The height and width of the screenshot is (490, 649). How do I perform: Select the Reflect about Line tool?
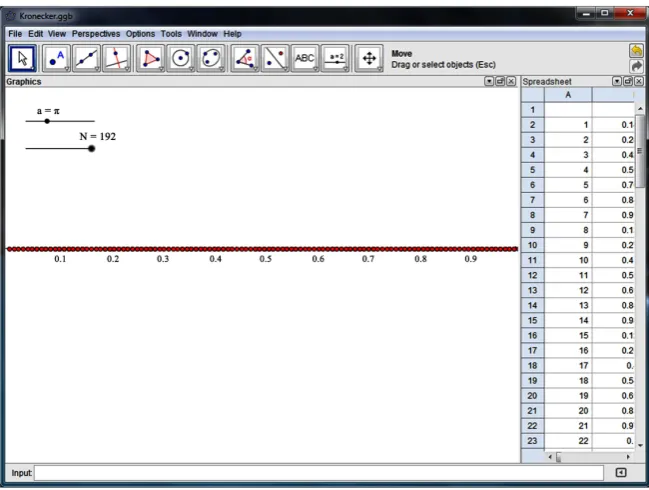pos(275,58)
